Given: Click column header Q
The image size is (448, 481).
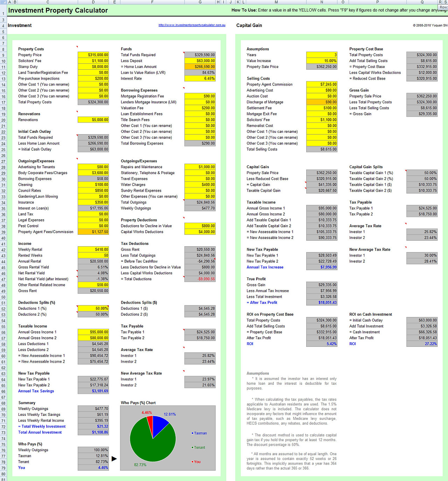Looking at the screenshot, I should point(422,2).
